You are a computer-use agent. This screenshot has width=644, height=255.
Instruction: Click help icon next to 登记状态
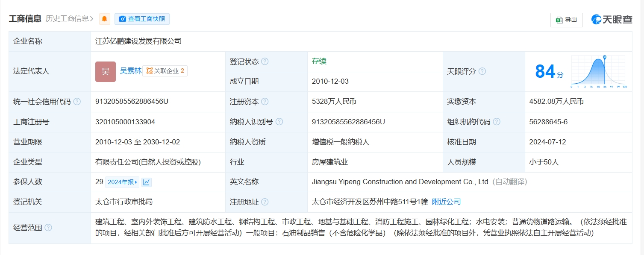[265, 62]
